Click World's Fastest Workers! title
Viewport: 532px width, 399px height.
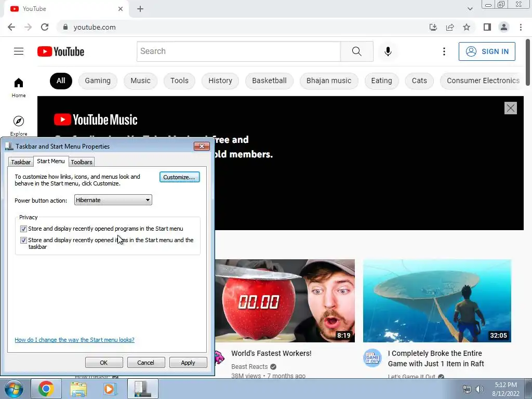(x=271, y=353)
